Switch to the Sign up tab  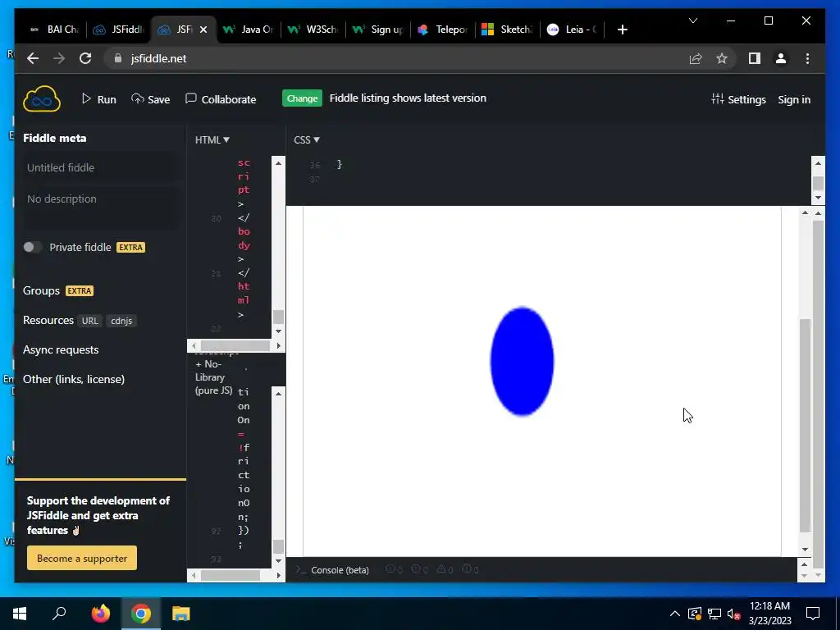pos(379,30)
